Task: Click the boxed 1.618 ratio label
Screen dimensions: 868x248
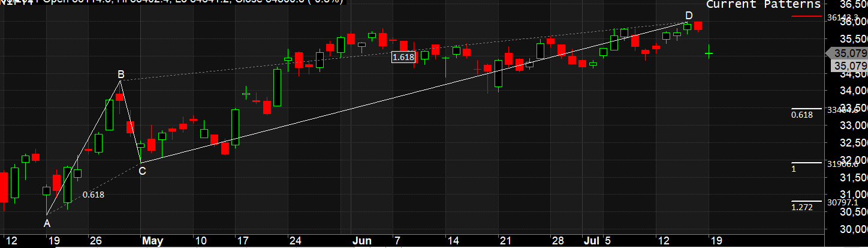Action: pos(403,57)
